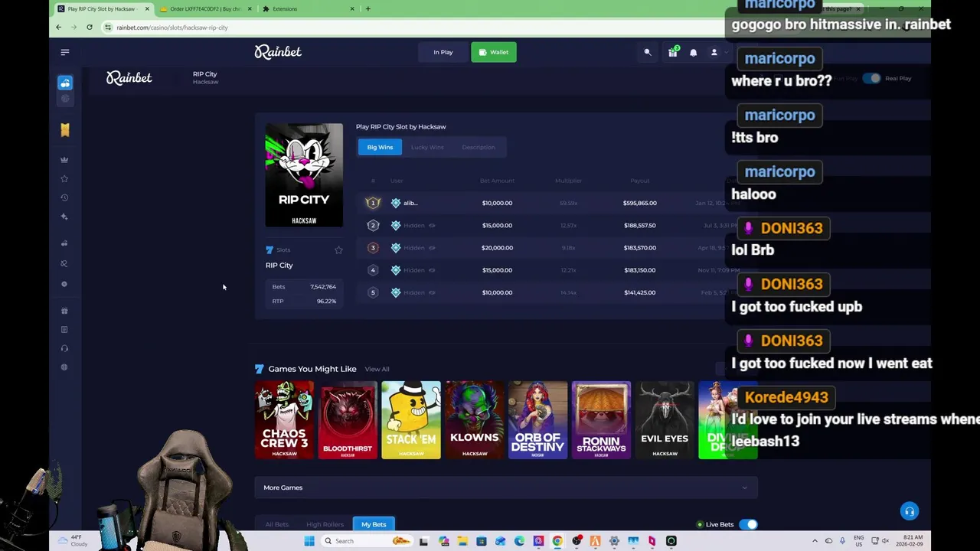Screen dimensions: 980x551
Task: Toggle the Real Play switch
Action: (x=872, y=78)
